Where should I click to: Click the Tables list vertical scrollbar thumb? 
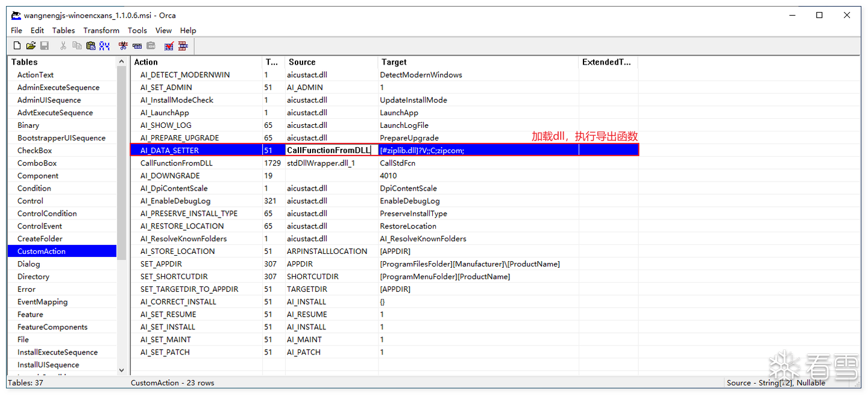[x=122, y=163]
